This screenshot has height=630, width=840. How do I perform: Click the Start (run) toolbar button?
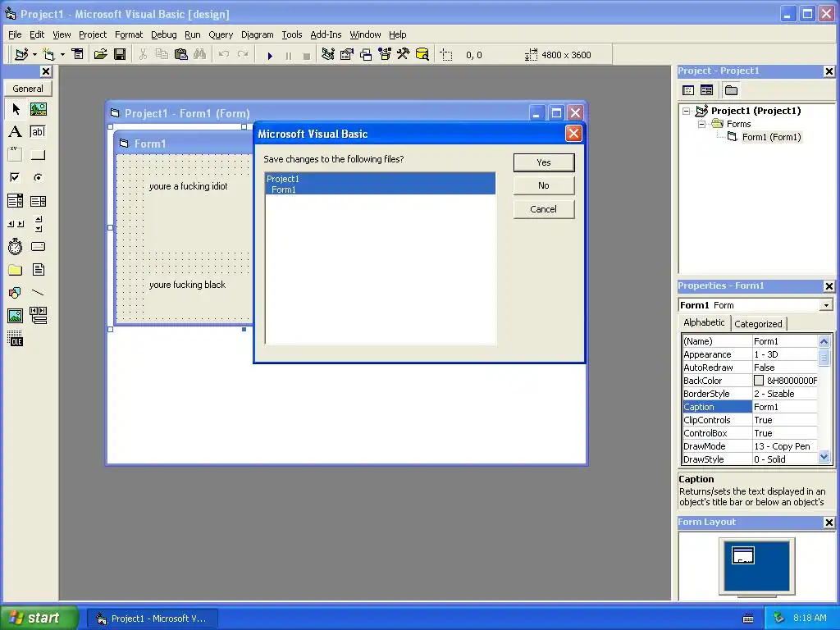tap(270, 55)
